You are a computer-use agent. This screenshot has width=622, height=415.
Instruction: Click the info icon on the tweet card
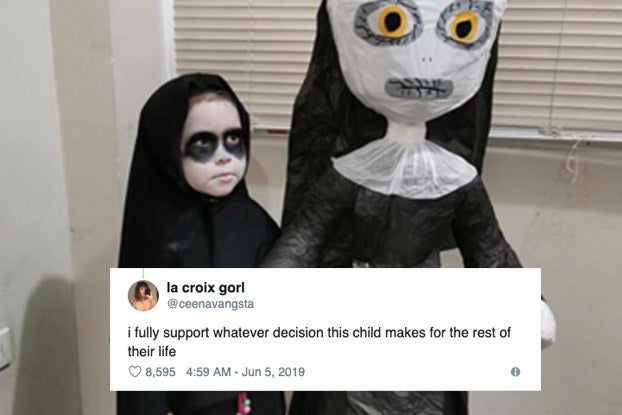pos(515,372)
